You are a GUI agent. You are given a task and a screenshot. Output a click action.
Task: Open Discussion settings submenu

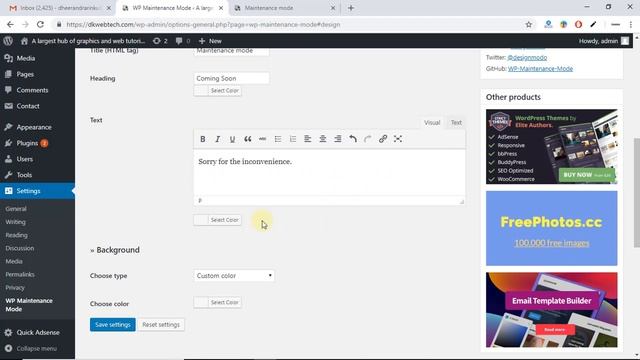20,248
